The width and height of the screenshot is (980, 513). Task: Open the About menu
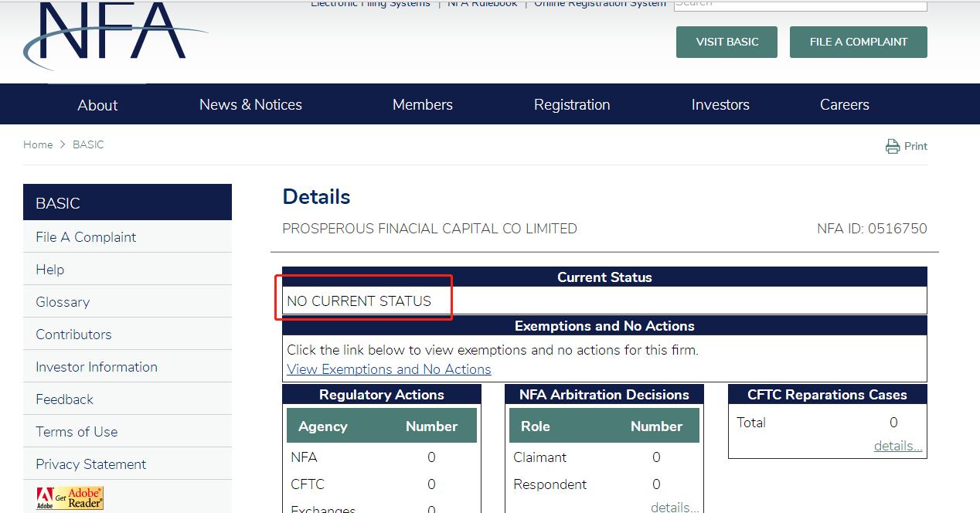(x=97, y=105)
